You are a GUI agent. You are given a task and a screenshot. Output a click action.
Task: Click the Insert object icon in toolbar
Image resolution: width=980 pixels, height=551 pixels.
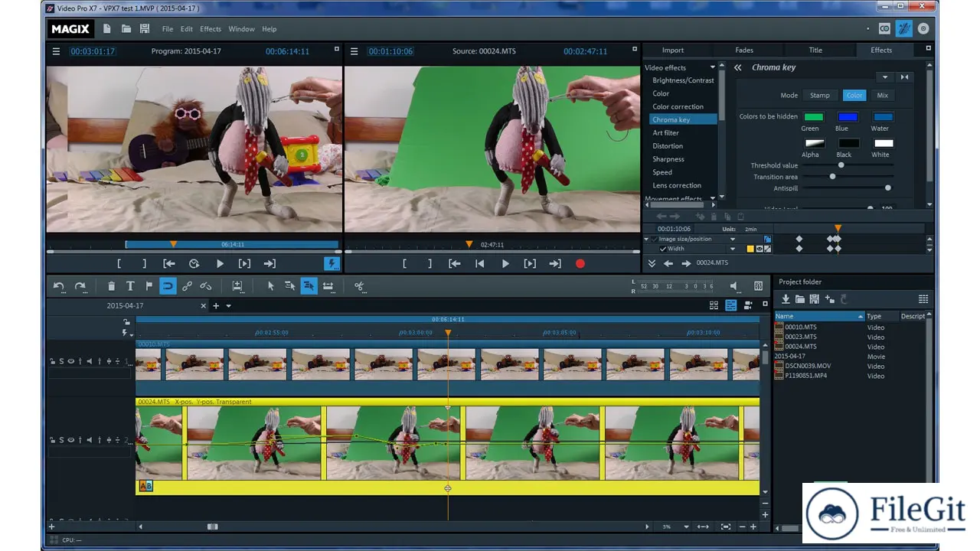[x=237, y=286]
